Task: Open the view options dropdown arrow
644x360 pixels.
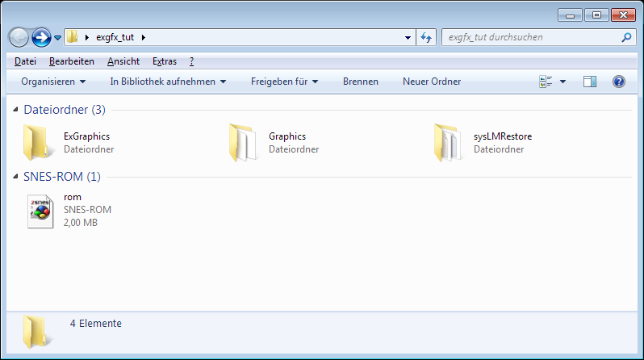Action: pyautogui.click(x=562, y=82)
